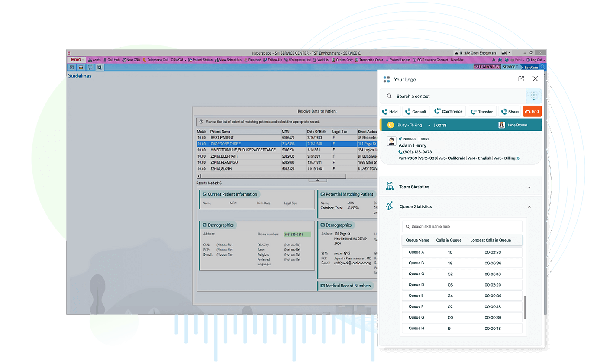Open the Busy - Talking status dropdown
Viewport: 613px width, 364px height.
429,125
